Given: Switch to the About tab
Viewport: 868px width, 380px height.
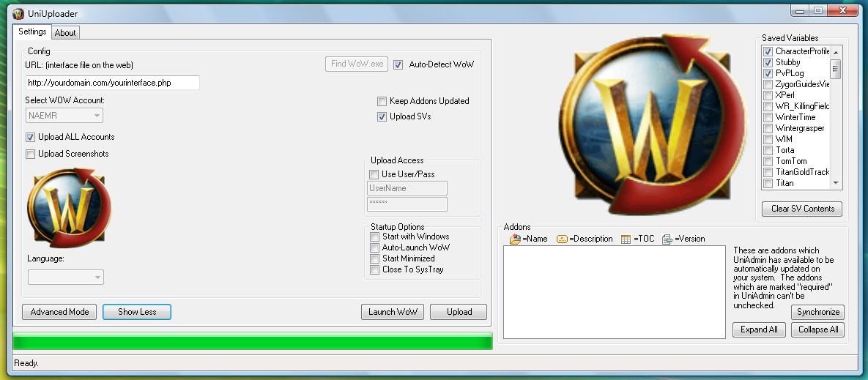Looking at the screenshot, I should (x=65, y=33).
